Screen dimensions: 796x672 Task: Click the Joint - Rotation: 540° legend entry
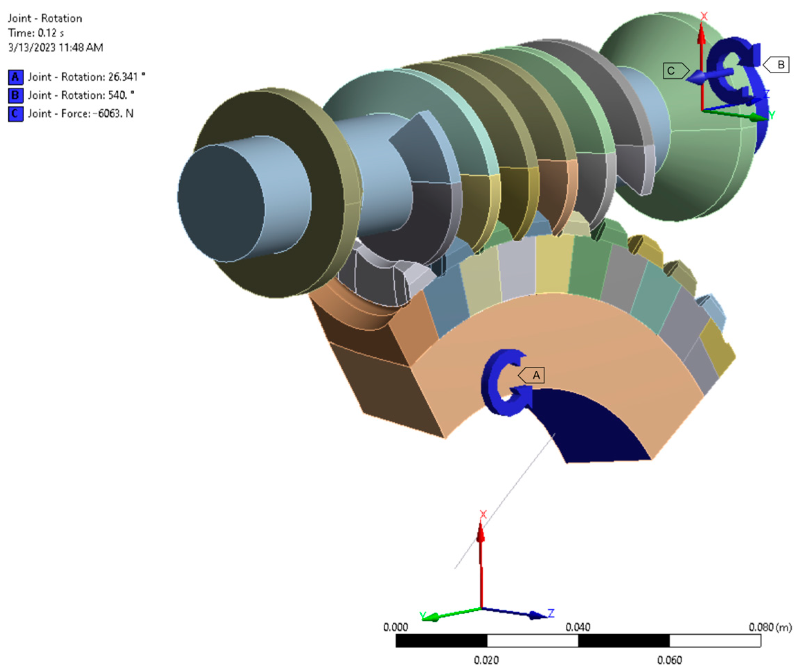pyautogui.click(x=81, y=95)
